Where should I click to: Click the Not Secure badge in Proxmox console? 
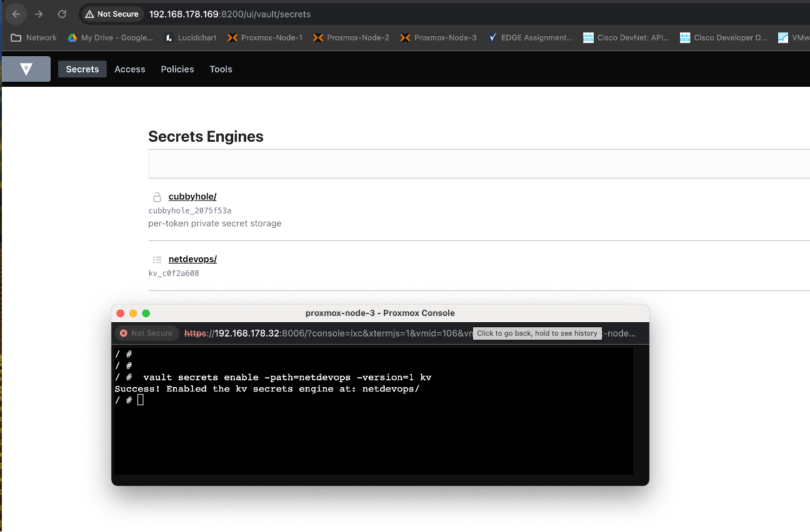pyautogui.click(x=146, y=333)
